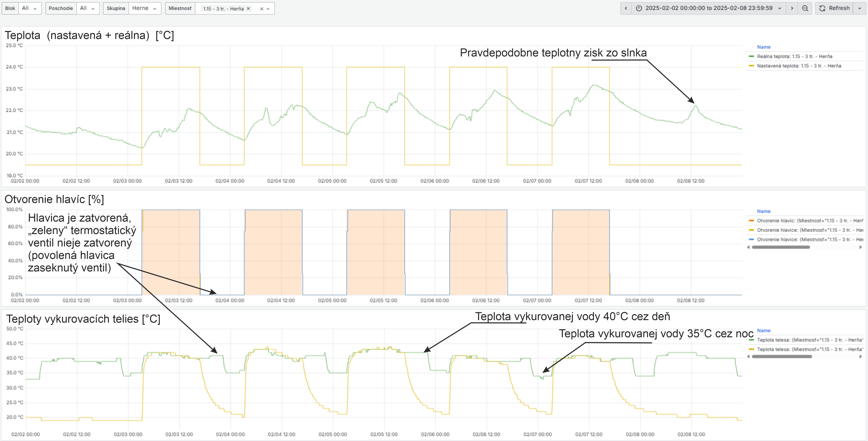The image size is (868, 441).
Task: Toggle Nastavená teplota series in legend
Action: coord(799,66)
